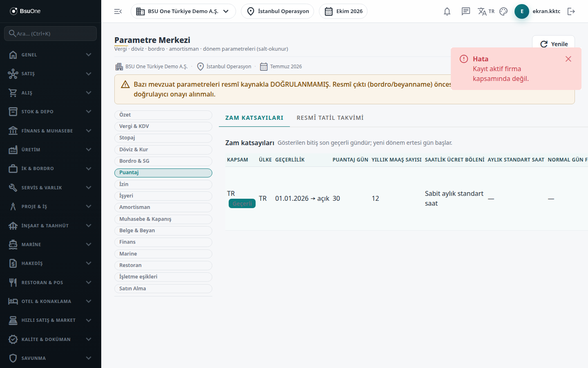
Task: Open the Restoran & POS cutlery icon
Action: (13, 283)
